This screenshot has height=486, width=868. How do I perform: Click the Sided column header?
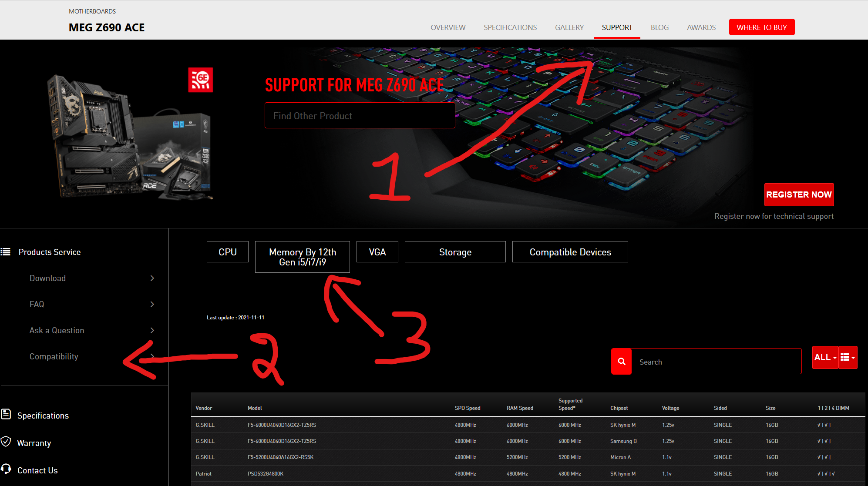point(720,408)
